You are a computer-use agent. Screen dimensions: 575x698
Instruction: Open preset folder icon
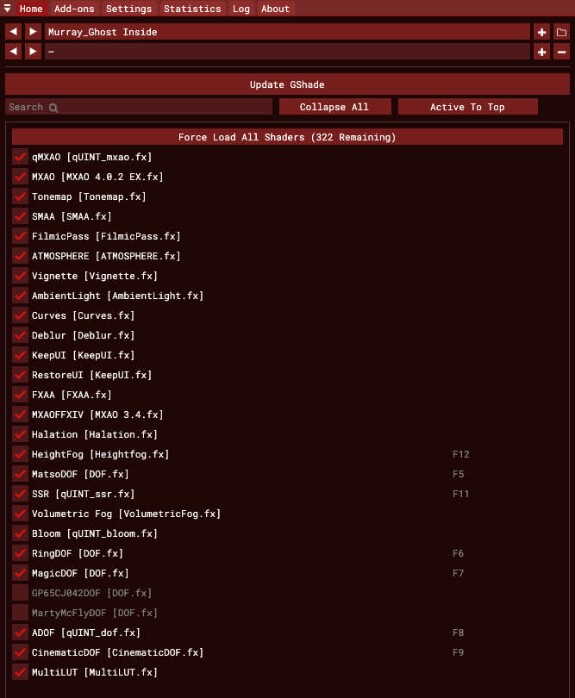[x=561, y=32]
